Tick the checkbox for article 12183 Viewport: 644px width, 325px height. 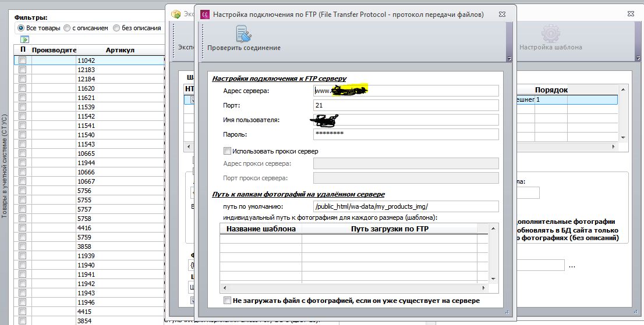23,70
